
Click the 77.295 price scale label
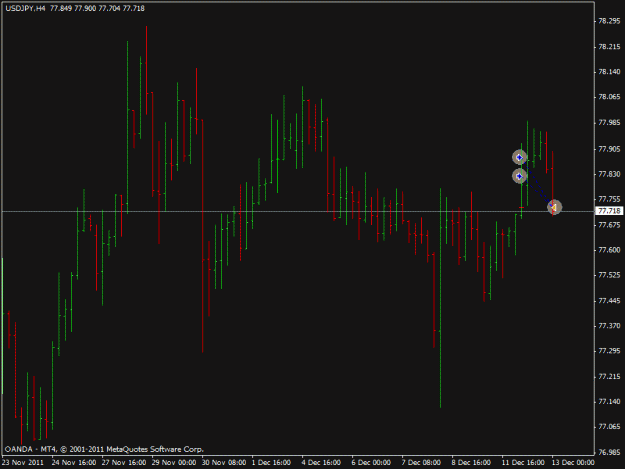tap(609, 351)
